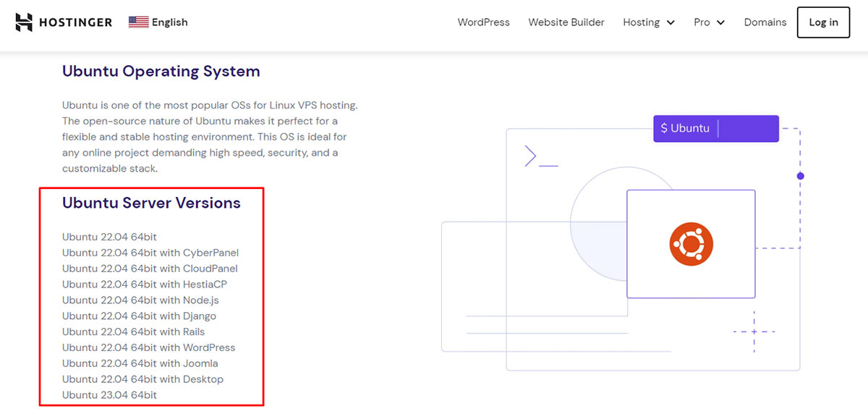This screenshot has width=868, height=409.
Task: Select the plain Ubuntu 22.04 64bit entry
Action: tap(109, 237)
